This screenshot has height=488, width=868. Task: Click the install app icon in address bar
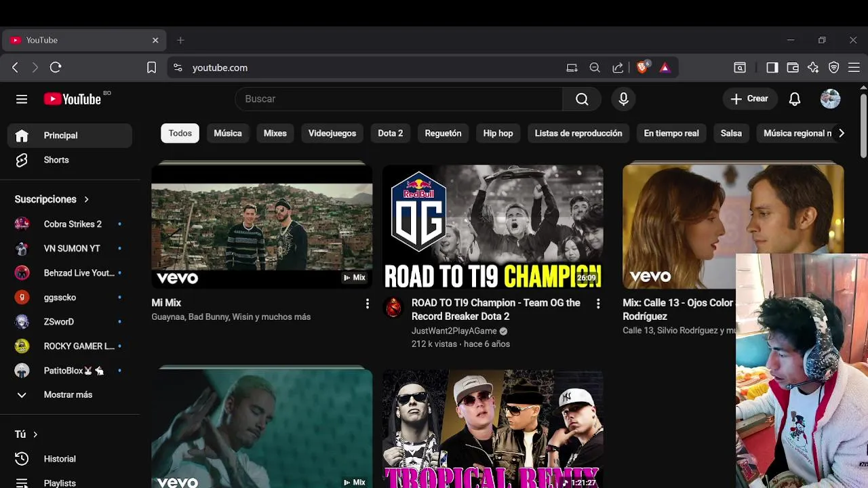point(572,67)
